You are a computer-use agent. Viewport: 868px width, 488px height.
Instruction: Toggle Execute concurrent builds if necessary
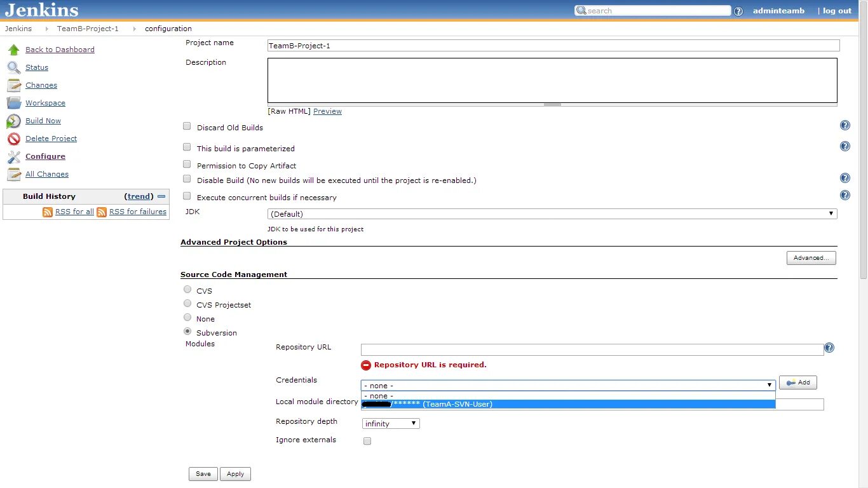[x=187, y=196]
